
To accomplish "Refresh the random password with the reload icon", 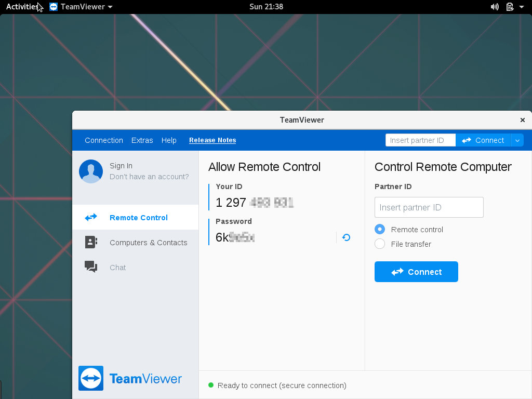I will pos(346,237).
